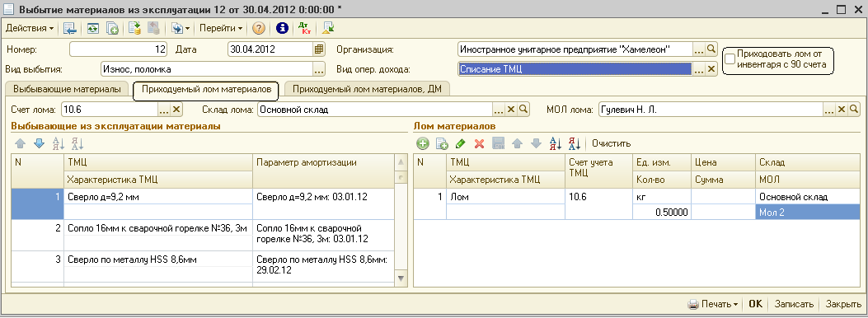Edit current row with green pencil icon
868x318 pixels.
pos(460,144)
